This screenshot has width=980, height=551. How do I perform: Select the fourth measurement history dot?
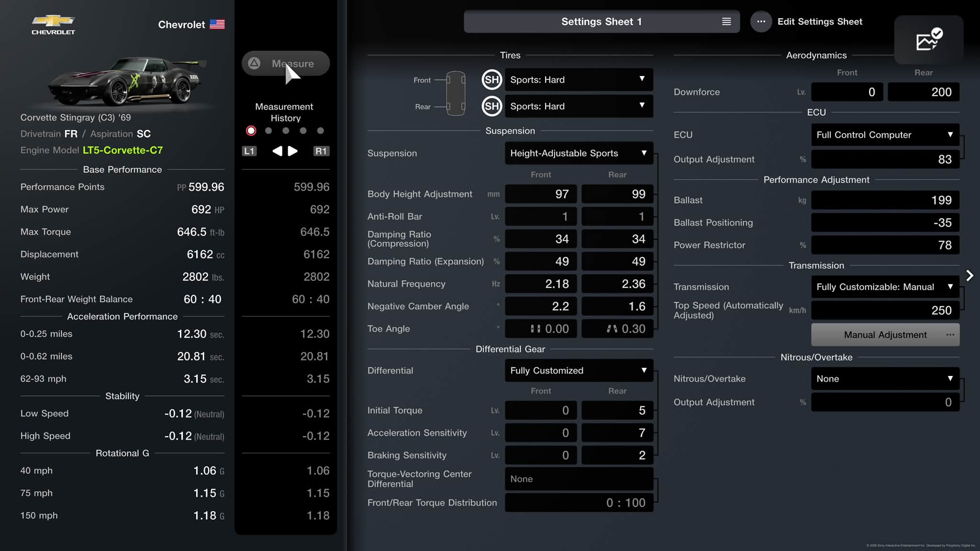pyautogui.click(x=303, y=131)
